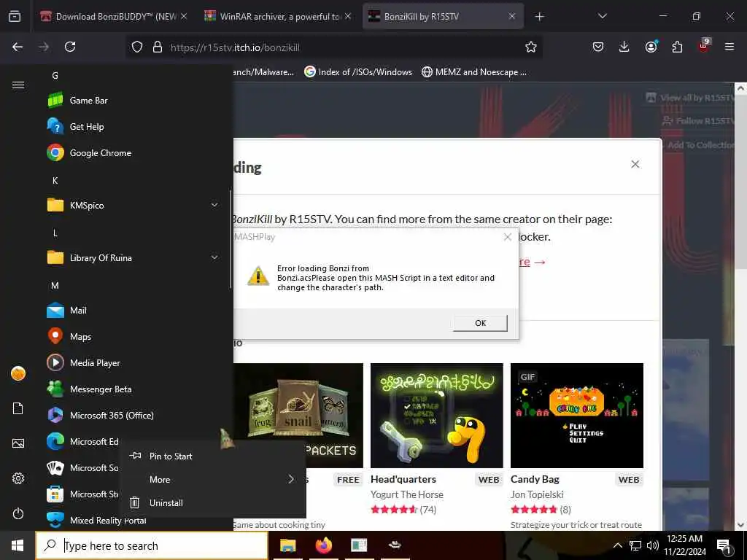Open Pictures from Start sidebar
The height and width of the screenshot is (560, 747).
click(18, 443)
